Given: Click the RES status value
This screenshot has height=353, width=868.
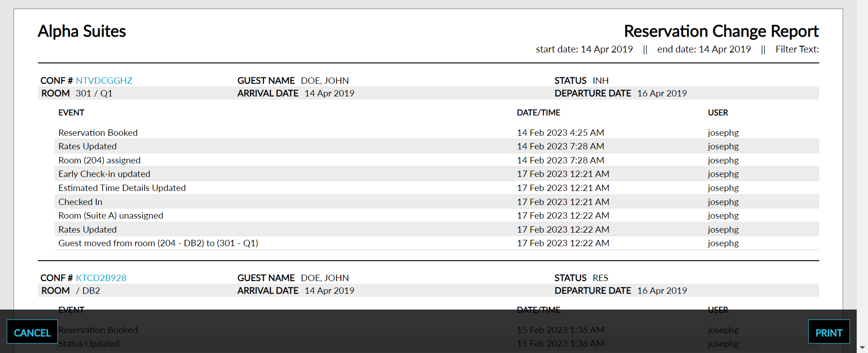Looking at the screenshot, I should coord(600,278).
